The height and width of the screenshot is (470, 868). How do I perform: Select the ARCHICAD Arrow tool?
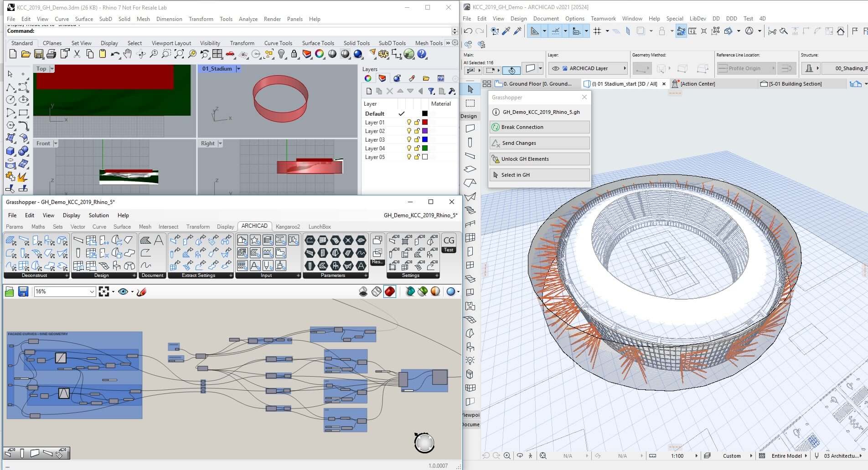click(470, 89)
